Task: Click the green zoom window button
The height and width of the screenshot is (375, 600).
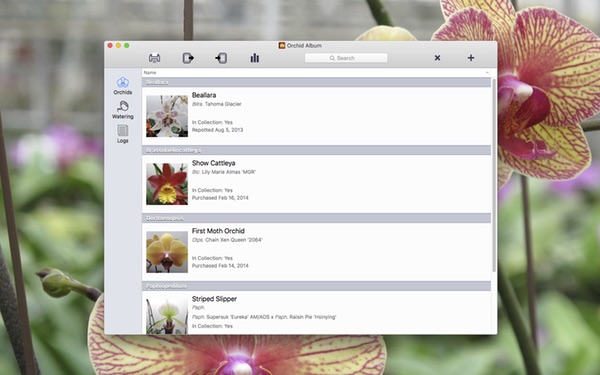Action: (127, 46)
